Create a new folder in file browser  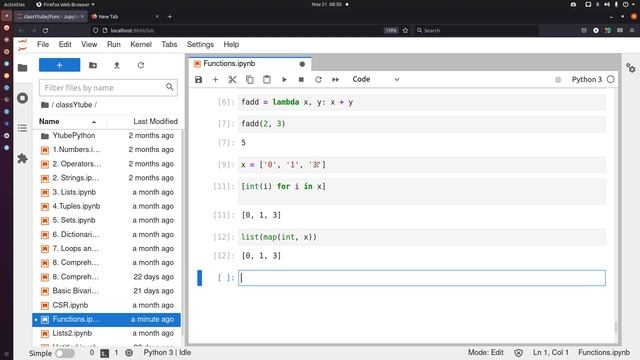pos(93,65)
